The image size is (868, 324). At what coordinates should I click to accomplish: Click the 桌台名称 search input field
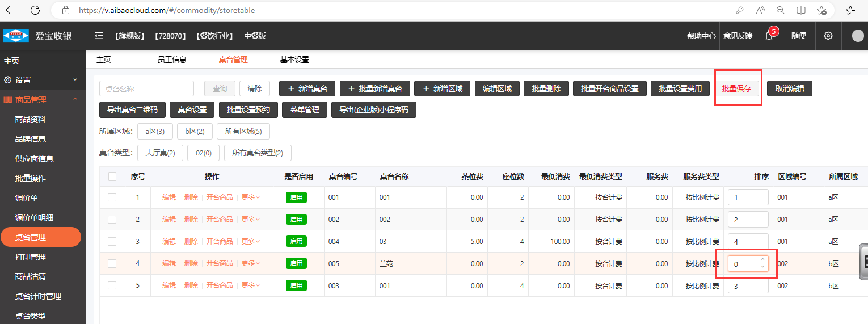pyautogui.click(x=146, y=89)
